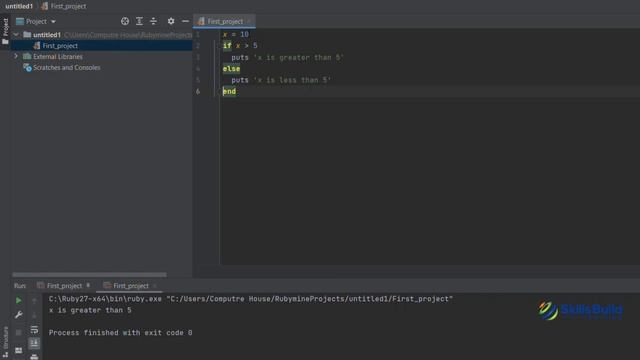
Task: Click the Stop square icon in Run panel
Action: (18, 332)
